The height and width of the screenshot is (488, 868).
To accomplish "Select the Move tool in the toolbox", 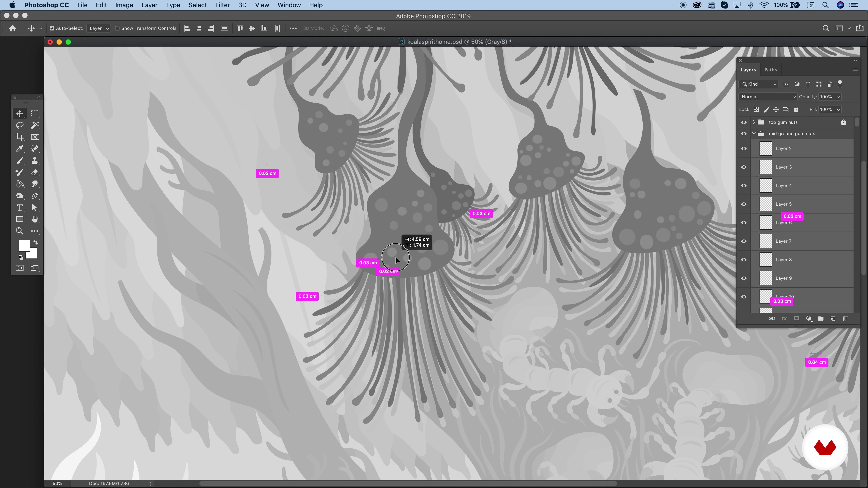I will click(19, 113).
